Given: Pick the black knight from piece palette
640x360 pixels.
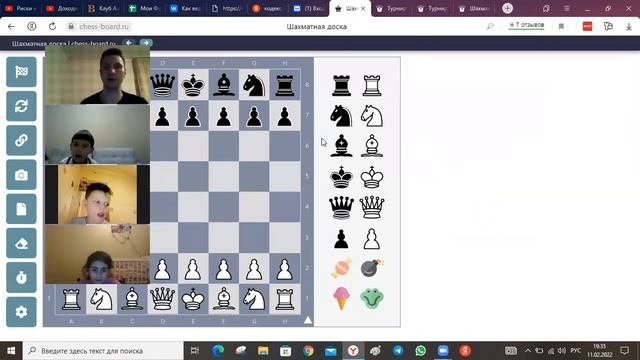Looking at the screenshot, I should pos(341,116).
